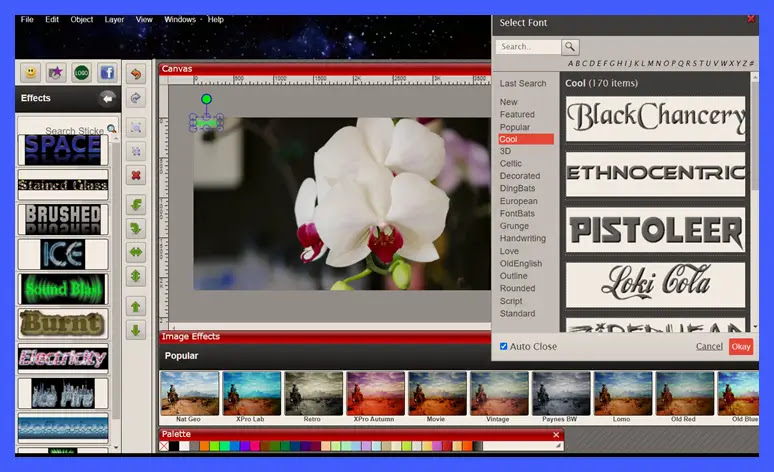Pick the black palette swatch
The height and width of the screenshot is (472, 774).
tap(174, 446)
